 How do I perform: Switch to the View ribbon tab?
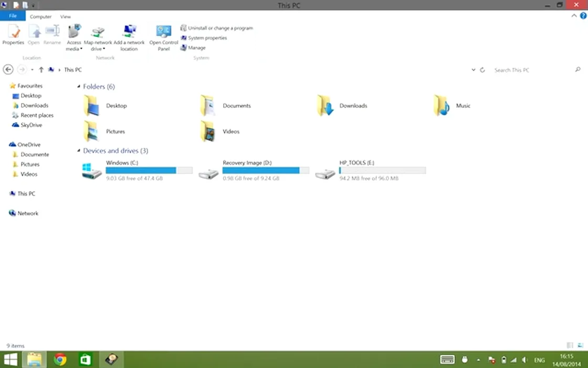click(x=65, y=17)
